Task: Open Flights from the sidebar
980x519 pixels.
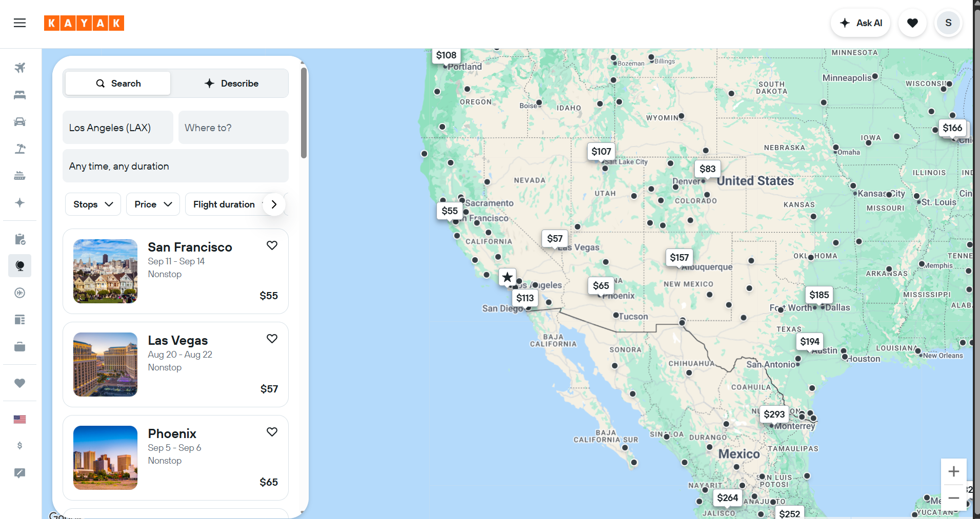Action: click(x=19, y=68)
